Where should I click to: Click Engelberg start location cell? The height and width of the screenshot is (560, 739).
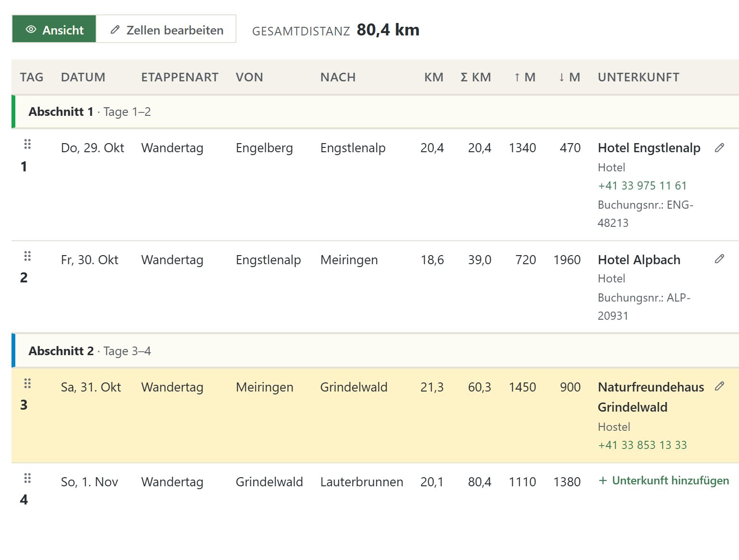click(x=264, y=148)
